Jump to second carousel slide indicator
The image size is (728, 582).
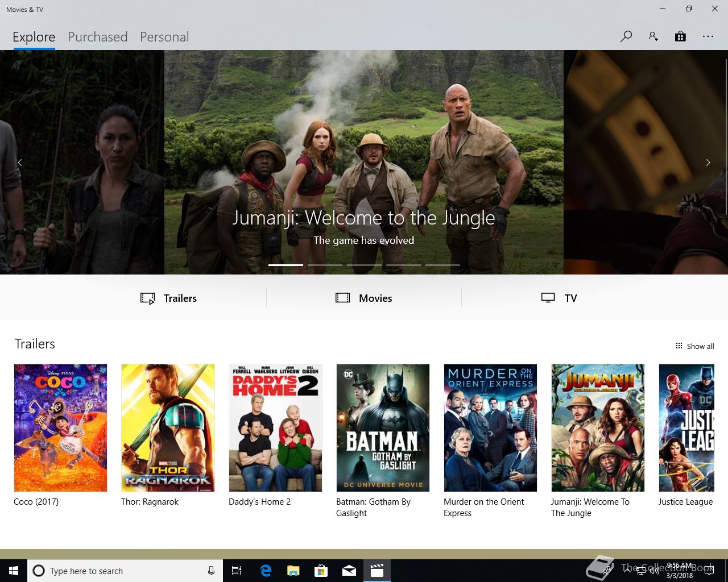[325, 265]
